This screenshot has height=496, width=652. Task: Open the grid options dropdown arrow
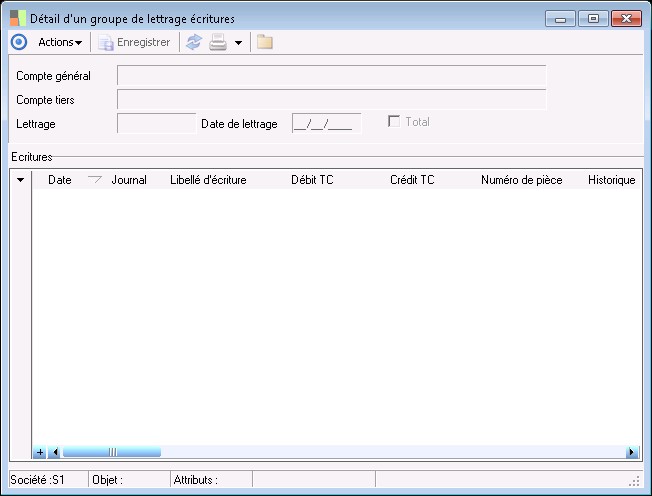coord(20,180)
